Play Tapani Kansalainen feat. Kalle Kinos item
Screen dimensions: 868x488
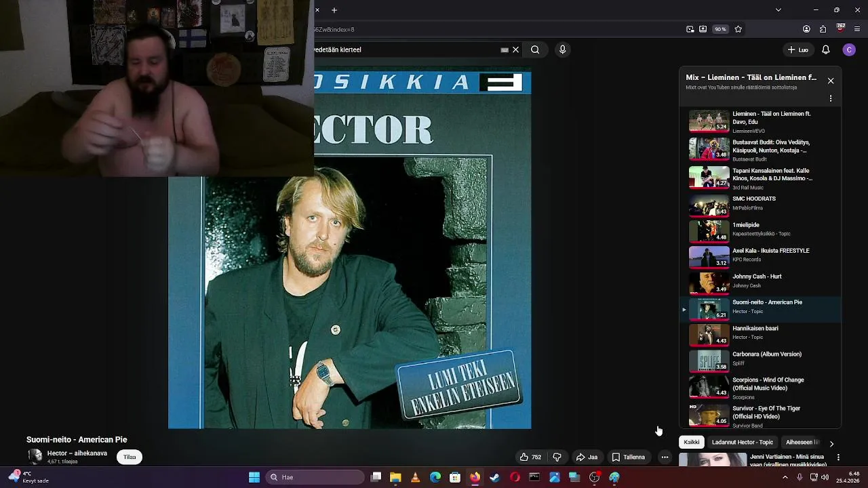[x=760, y=178]
